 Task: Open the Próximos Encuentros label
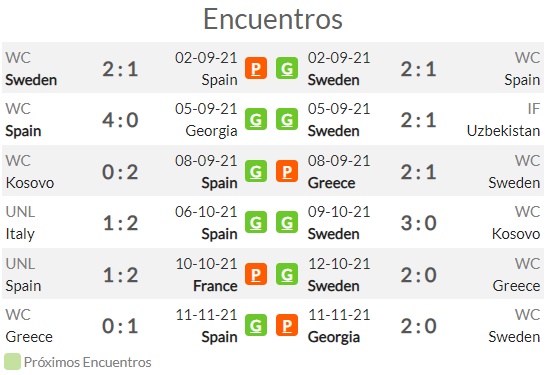[87, 362]
